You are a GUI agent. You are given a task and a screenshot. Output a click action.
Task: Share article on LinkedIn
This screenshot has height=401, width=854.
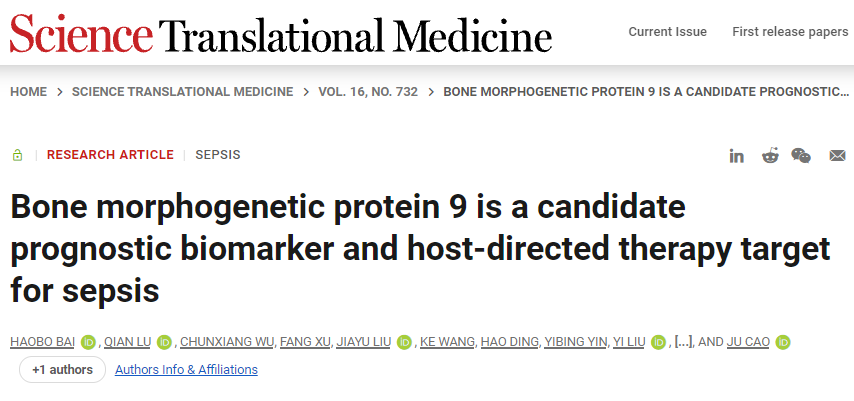[737, 156]
